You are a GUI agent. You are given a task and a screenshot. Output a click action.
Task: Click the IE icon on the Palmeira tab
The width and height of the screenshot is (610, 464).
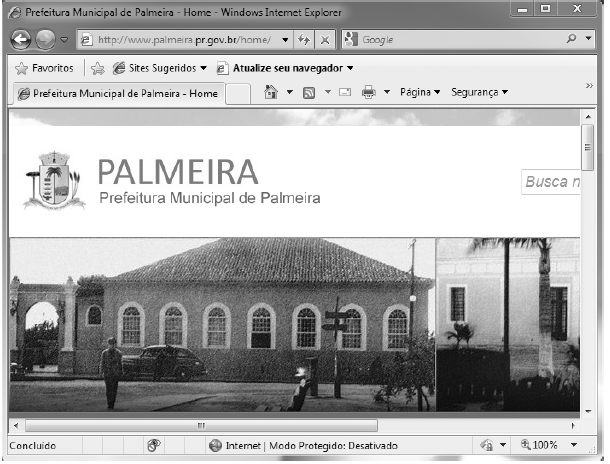(x=24, y=94)
